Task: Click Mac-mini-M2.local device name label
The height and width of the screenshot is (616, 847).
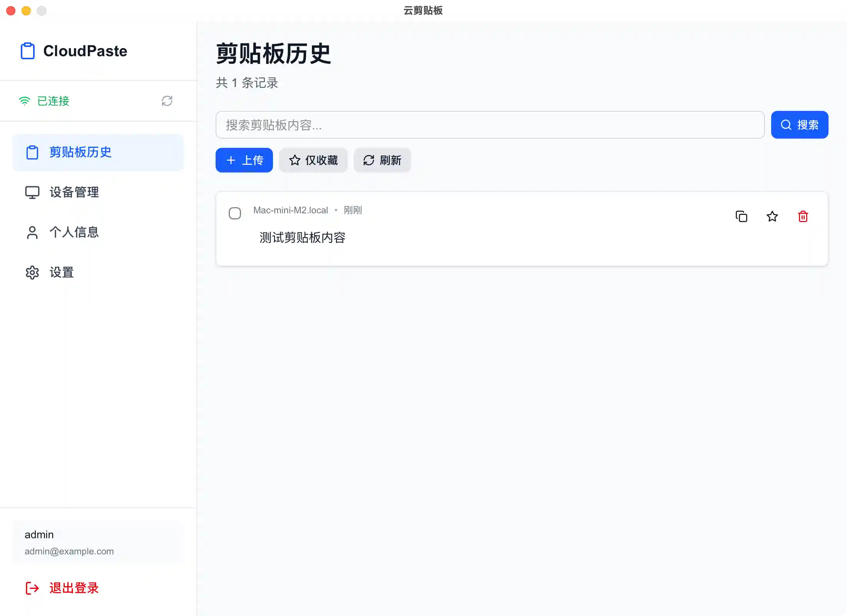Action: point(290,210)
